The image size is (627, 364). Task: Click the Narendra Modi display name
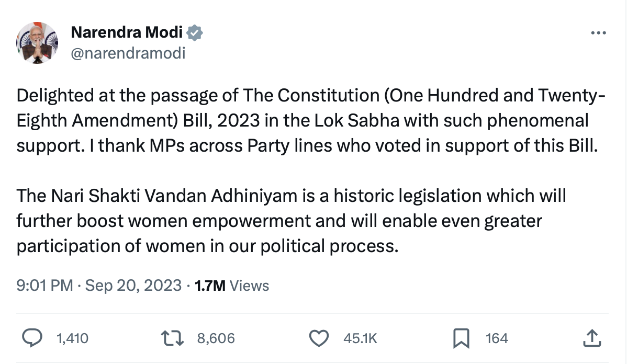126,32
